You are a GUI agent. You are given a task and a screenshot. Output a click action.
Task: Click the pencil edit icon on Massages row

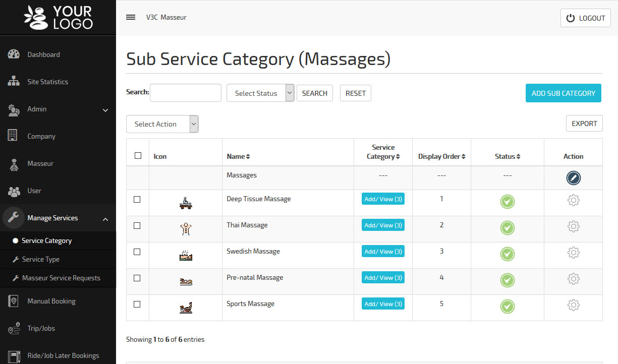(573, 177)
